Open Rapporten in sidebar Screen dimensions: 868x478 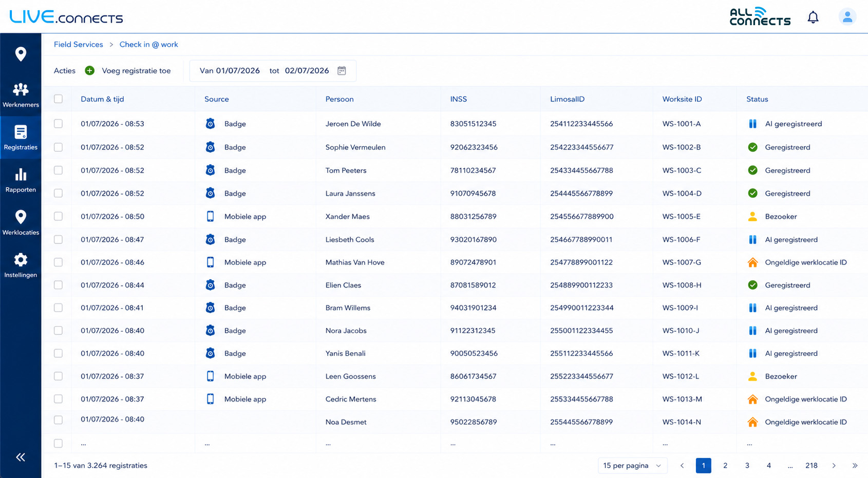21,180
